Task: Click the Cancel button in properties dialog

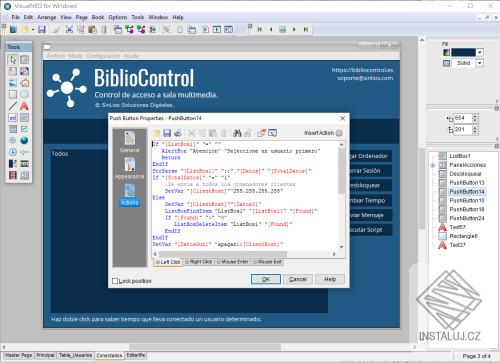Action: click(x=298, y=279)
